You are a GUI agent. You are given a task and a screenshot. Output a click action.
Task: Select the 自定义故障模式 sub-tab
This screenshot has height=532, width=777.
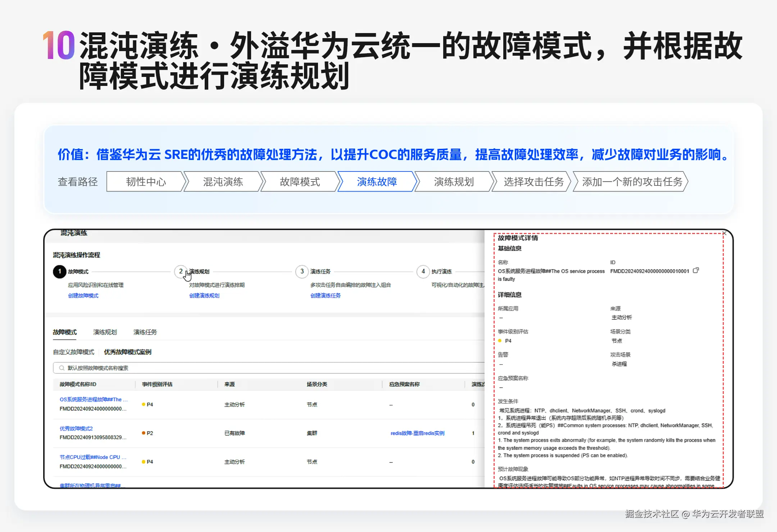pos(73,352)
